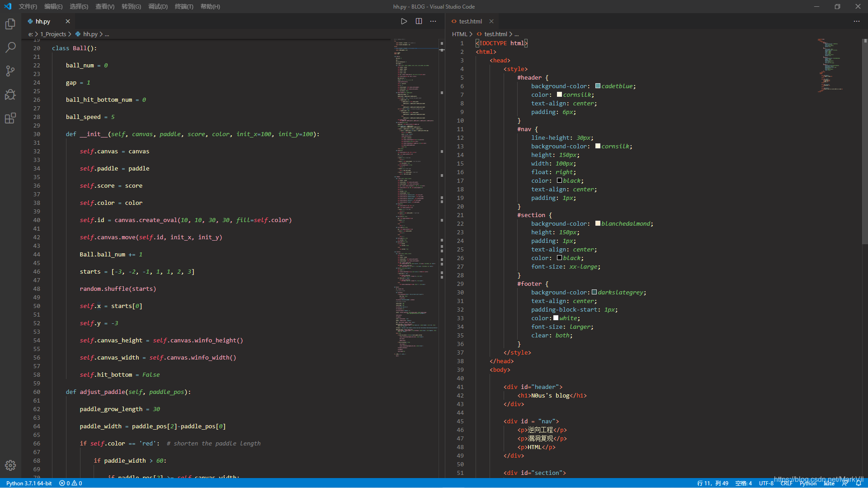This screenshot has width=868, height=488.
Task: Place cursor on 'ball_speed = 5' line
Action: coord(90,117)
